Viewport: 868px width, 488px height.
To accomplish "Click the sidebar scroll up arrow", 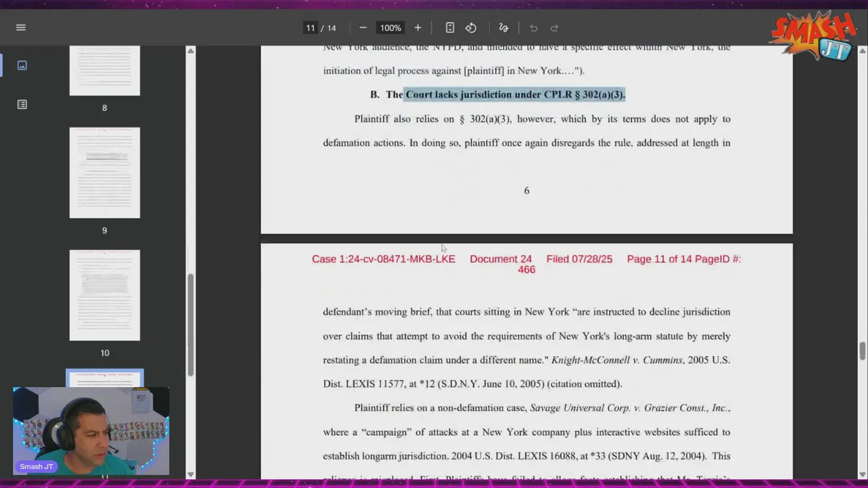I will 191,51.
